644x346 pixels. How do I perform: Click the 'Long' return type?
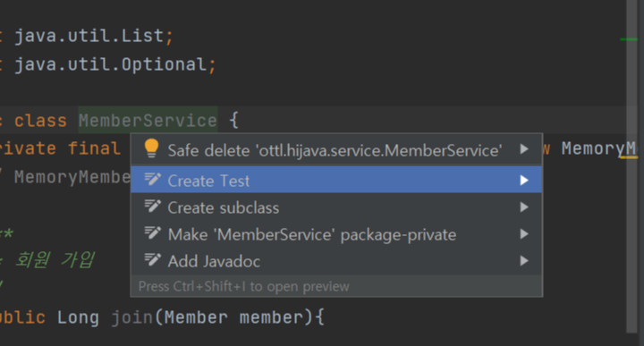[78, 317]
